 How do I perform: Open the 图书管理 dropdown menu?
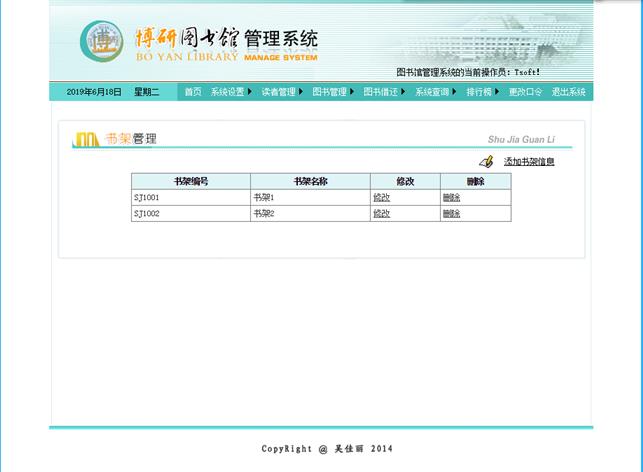[331, 92]
